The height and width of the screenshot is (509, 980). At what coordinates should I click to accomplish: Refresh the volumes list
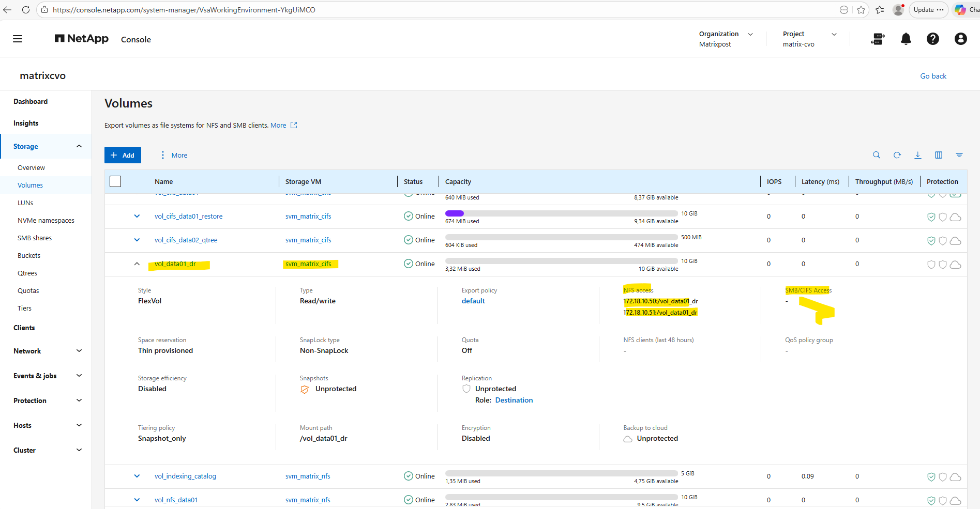point(897,155)
